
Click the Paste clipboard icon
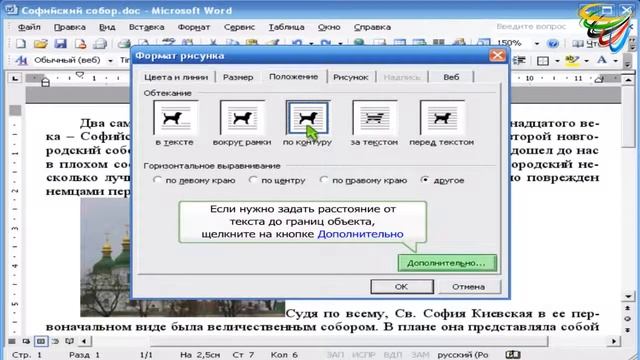251,43
